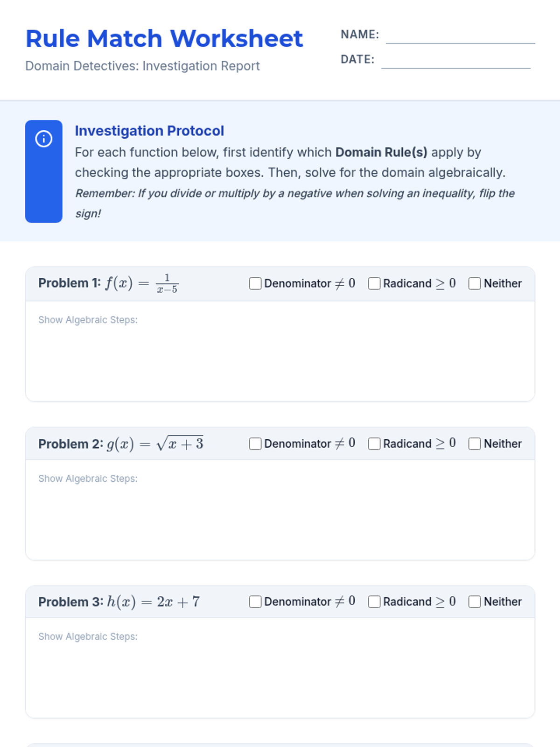
Task: Mark Problem 3 Neither checkbox
Action: point(475,602)
